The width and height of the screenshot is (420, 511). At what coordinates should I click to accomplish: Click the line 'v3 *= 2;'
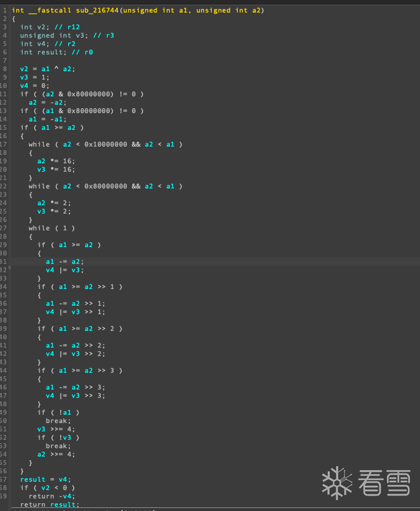[54, 211]
